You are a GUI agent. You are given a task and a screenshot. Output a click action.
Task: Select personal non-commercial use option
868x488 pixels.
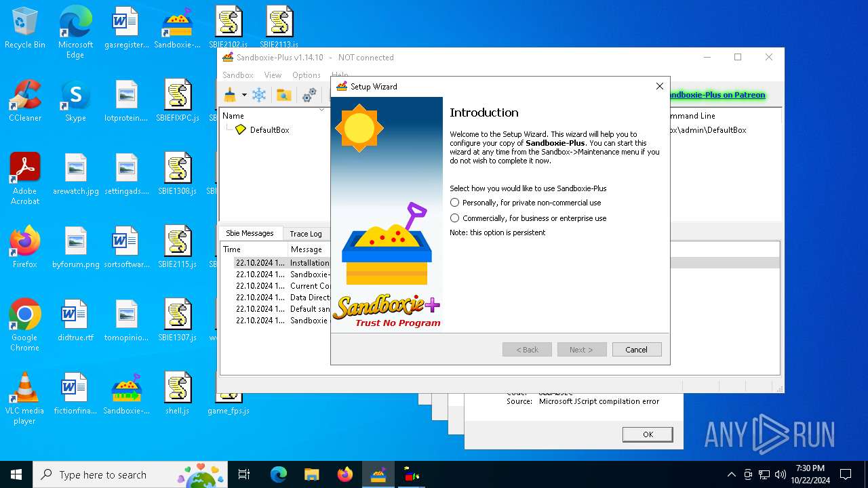click(526, 203)
